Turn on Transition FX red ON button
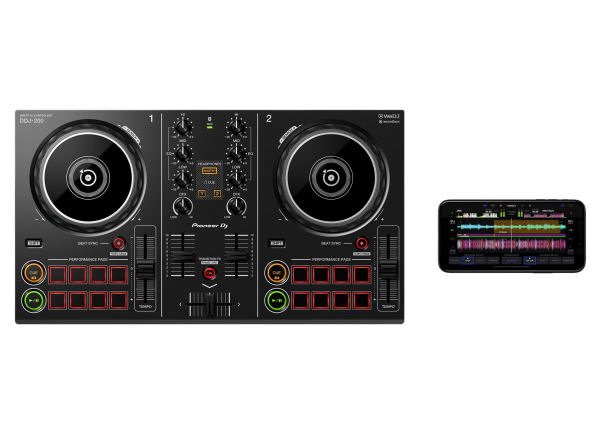Viewport: 600px width, 440px height. click(209, 273)
